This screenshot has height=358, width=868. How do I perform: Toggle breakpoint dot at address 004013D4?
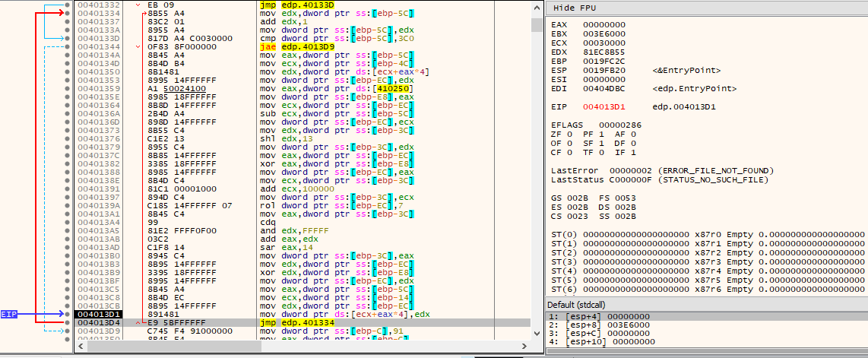point(67,322)
